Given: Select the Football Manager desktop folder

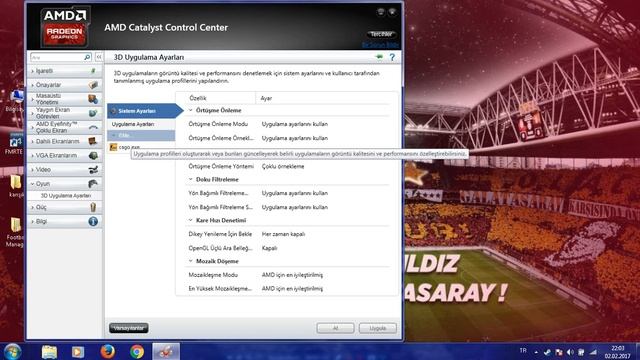Looking at the screenshot, I should pos(15,232).
